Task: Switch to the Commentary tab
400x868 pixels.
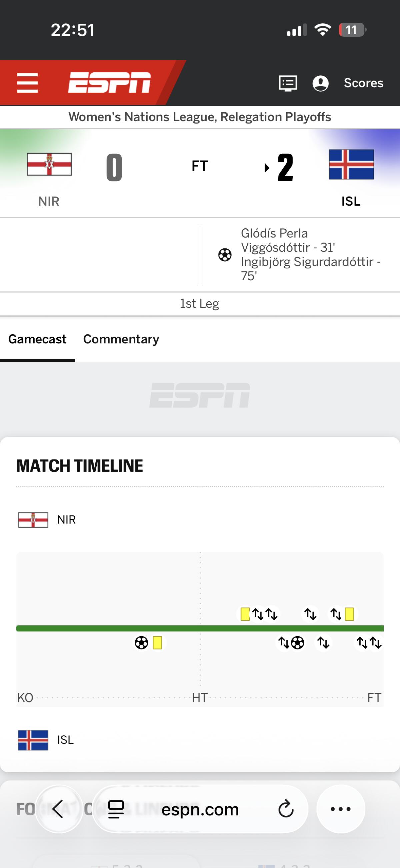Action: pos(121,339)
